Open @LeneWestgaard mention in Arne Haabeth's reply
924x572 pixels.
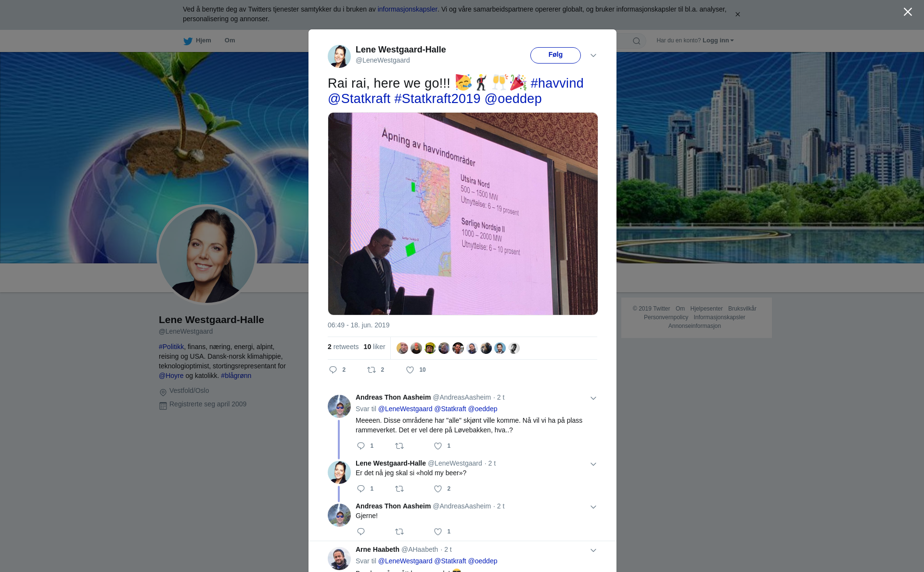click(x=405, y=561)
